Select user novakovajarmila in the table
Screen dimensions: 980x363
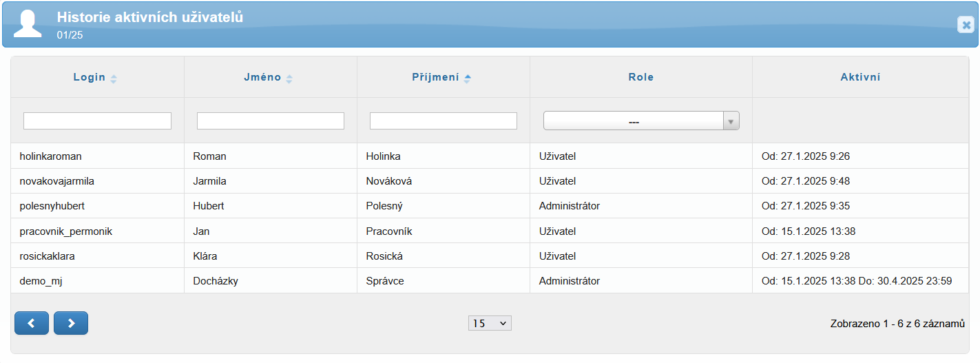pos(57,181)
